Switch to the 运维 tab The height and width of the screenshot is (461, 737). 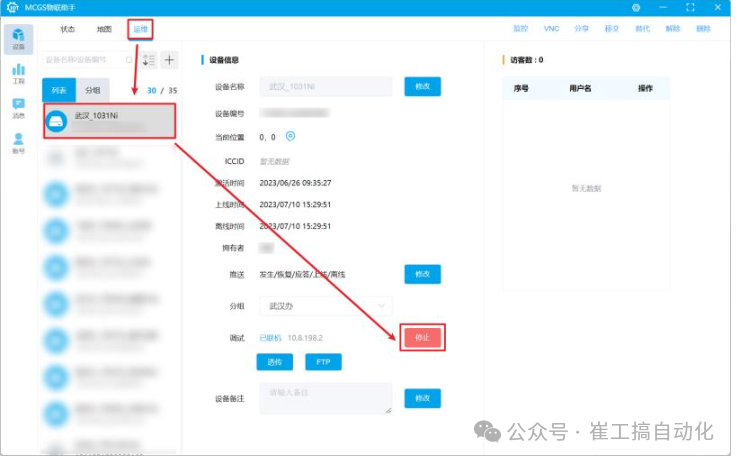point(141,29)
